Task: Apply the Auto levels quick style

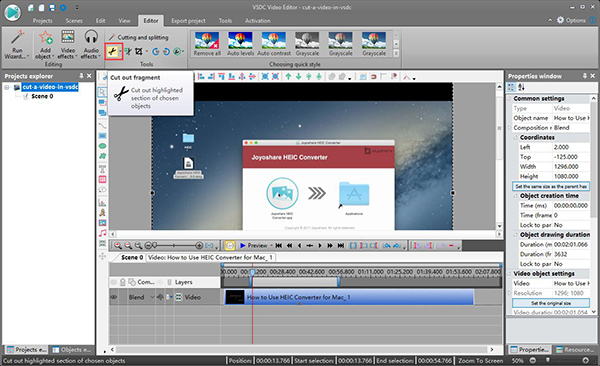Action: (240, 44)
